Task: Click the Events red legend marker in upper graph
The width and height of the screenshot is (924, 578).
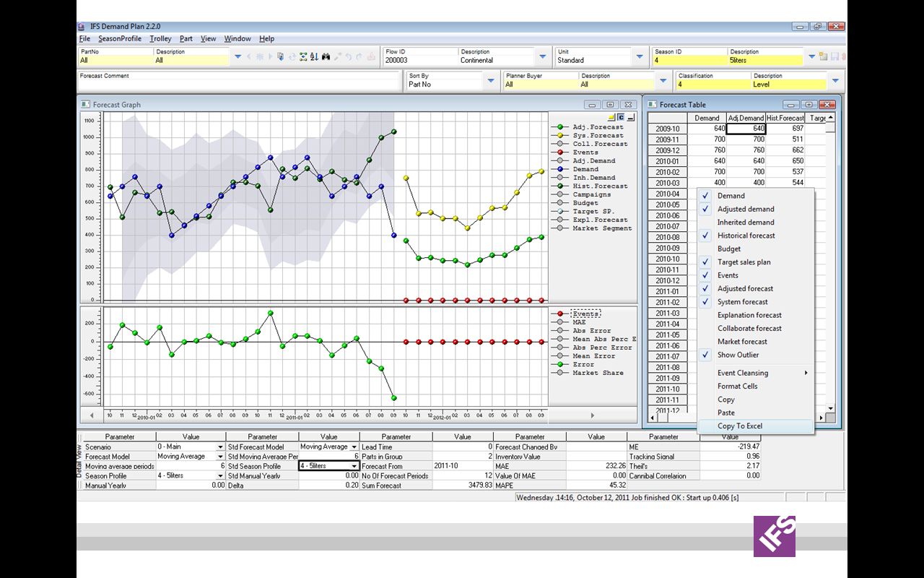Action: [x=559, y=152]
